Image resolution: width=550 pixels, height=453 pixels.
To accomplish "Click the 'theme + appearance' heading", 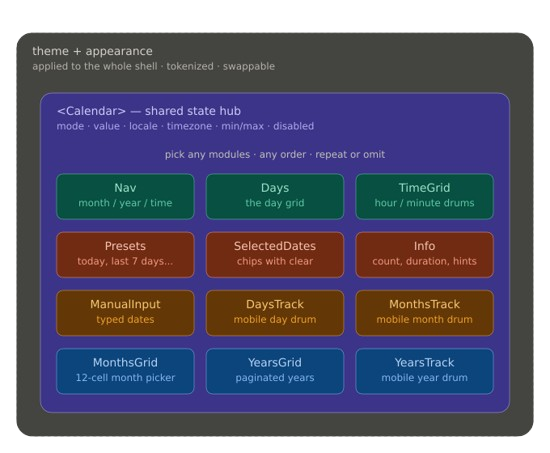I will pyautogui.click(x=92, y=51).
